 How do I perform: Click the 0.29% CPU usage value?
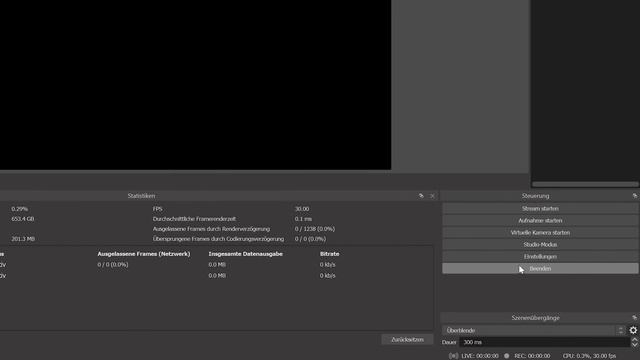pos(20,209)
